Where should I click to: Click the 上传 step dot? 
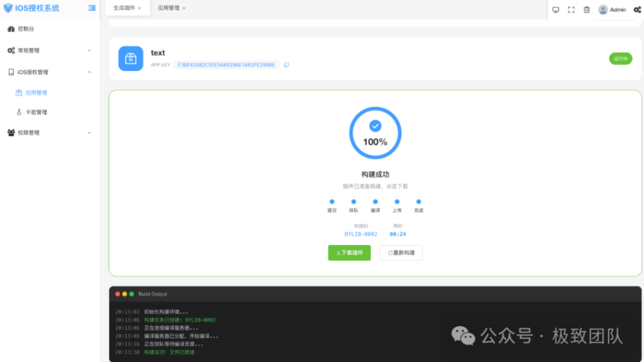(x=397, y=201)
